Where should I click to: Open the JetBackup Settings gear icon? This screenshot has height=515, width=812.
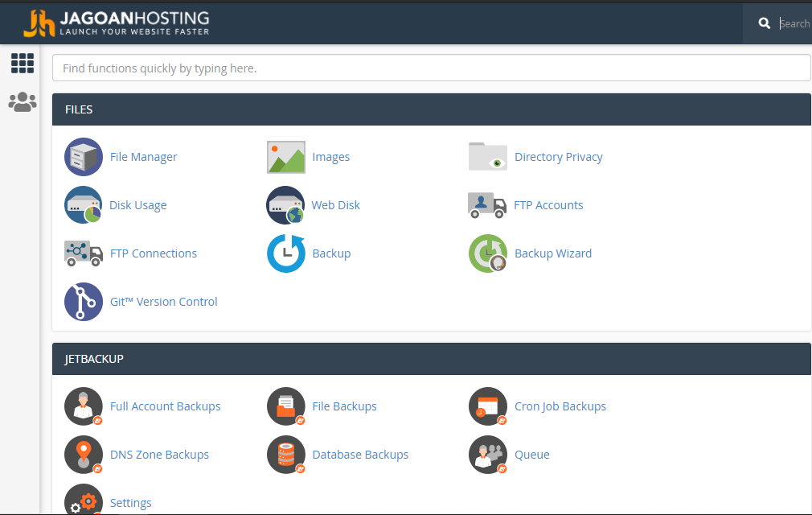(84, 500)
